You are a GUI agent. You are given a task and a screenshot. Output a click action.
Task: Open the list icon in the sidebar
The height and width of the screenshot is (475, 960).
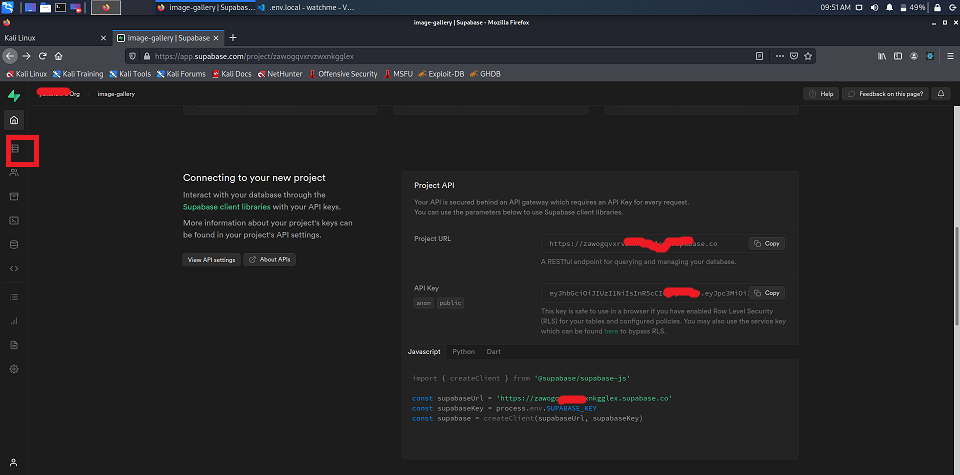pyautogui.click(x=14, y=297)
